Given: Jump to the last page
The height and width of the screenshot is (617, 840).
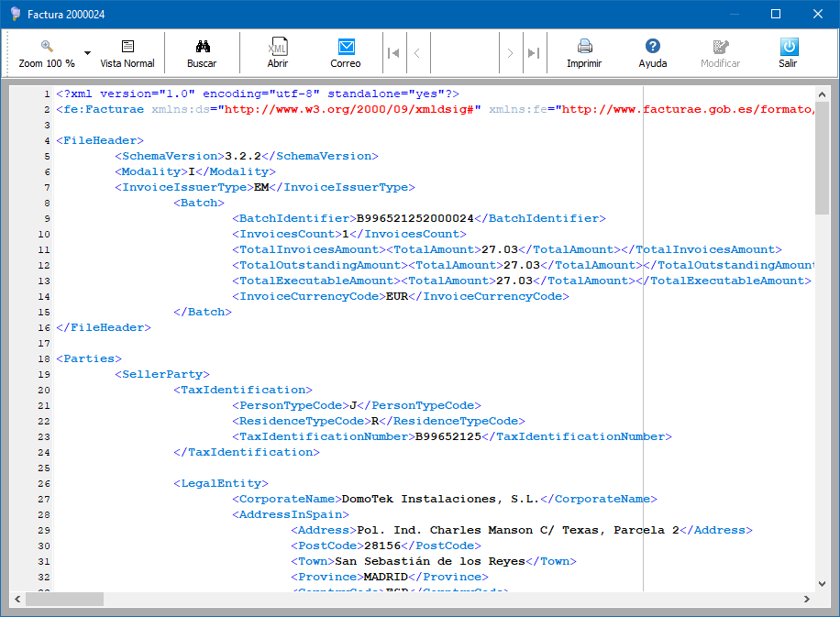Looking at the screenshot, I should (533, 53).
